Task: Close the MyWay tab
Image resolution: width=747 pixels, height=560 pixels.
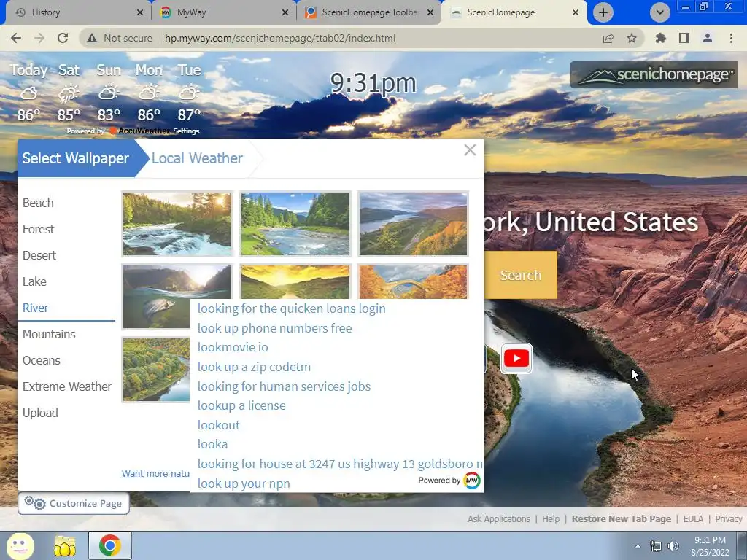Action: tap(285, 12)
